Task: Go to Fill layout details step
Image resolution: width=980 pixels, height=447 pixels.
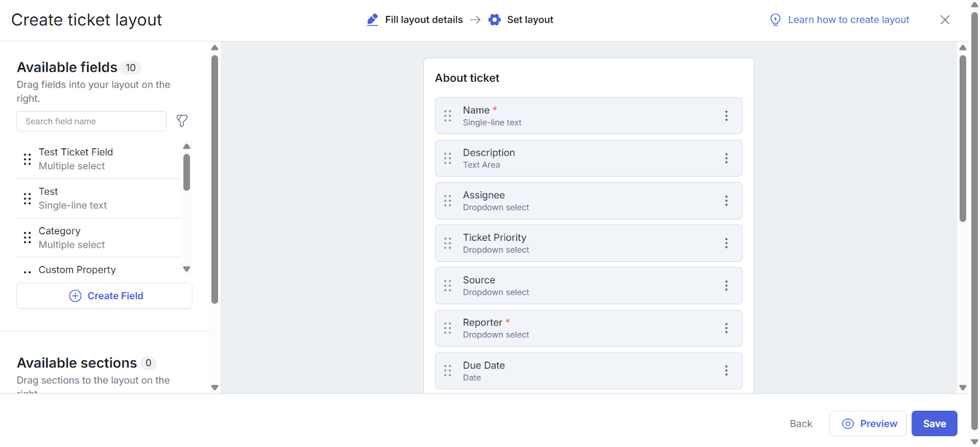Action: [415, 20]
